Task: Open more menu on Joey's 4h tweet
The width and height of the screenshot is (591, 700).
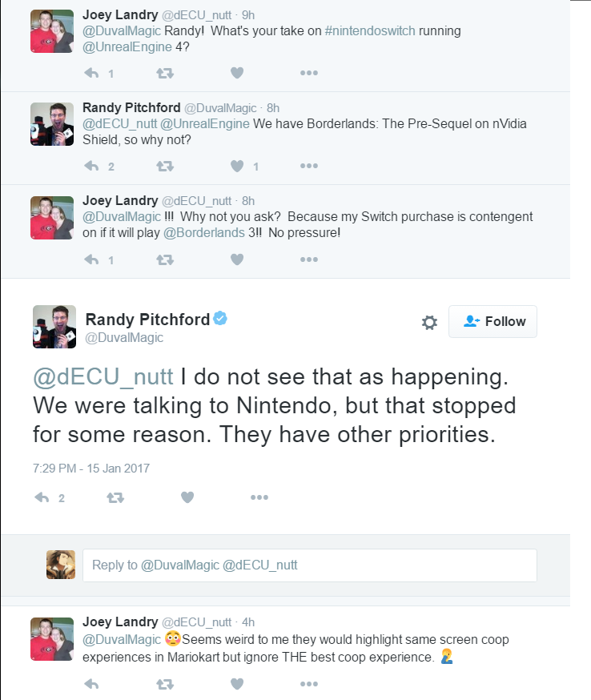Action: pos(309,684)
